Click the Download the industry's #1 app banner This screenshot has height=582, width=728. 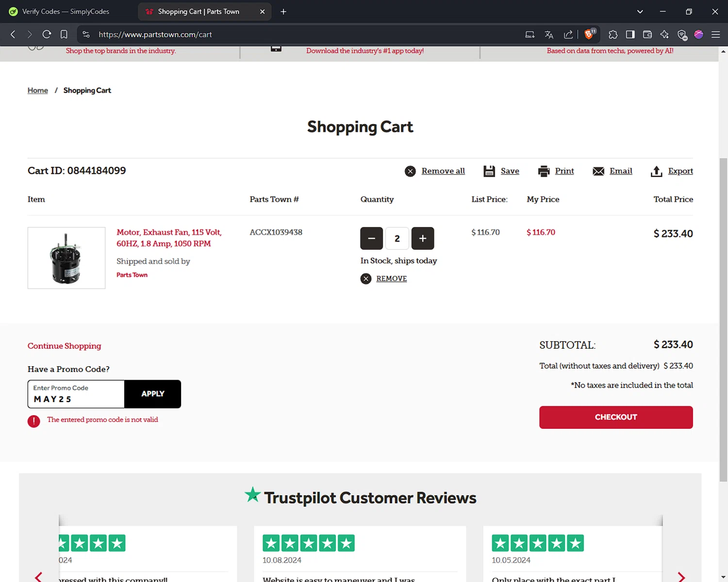click(365, 51)
